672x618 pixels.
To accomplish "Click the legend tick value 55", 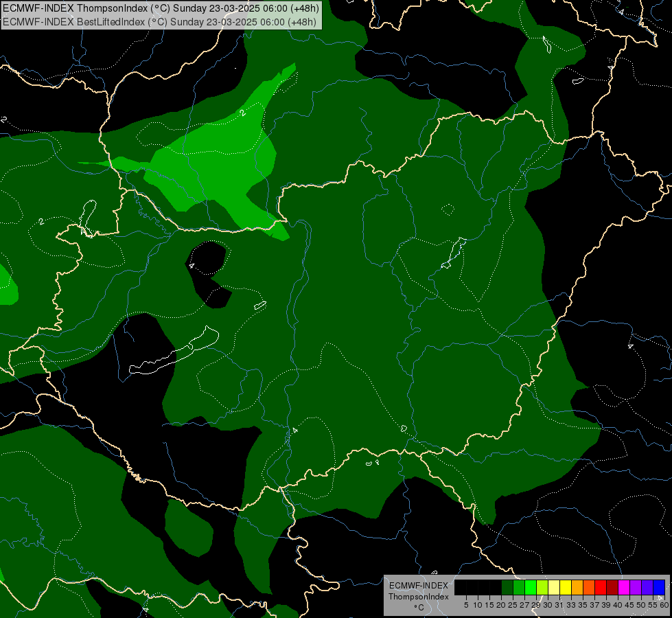I will (653, 605).
